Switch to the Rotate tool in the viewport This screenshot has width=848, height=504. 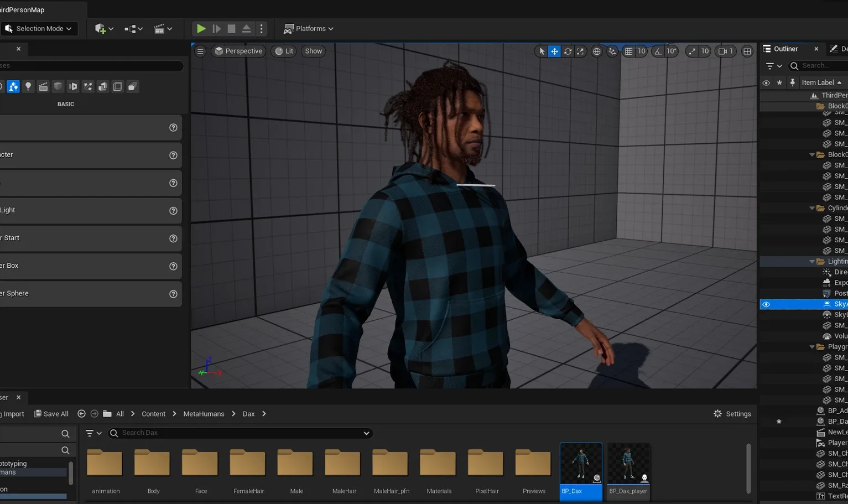pos(568,51)
